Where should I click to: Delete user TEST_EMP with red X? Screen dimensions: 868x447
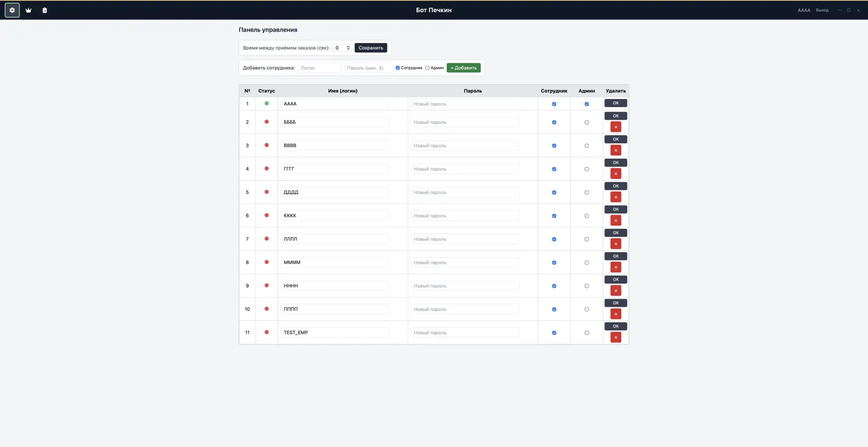(616, 337)
